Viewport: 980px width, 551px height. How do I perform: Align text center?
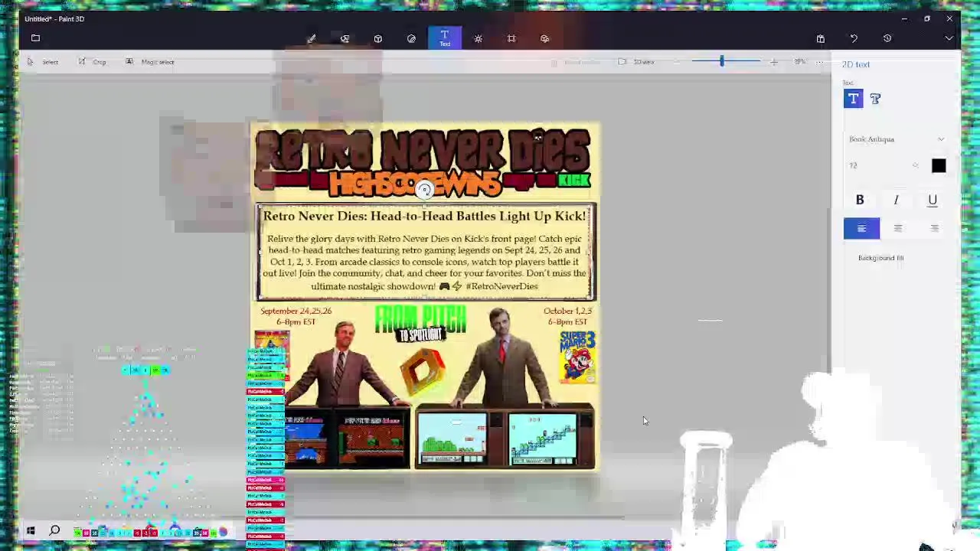pos(898,229)
